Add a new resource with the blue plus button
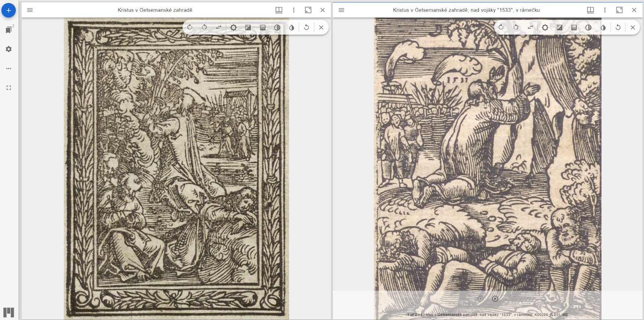644x320 pixels. pos(8,10)
